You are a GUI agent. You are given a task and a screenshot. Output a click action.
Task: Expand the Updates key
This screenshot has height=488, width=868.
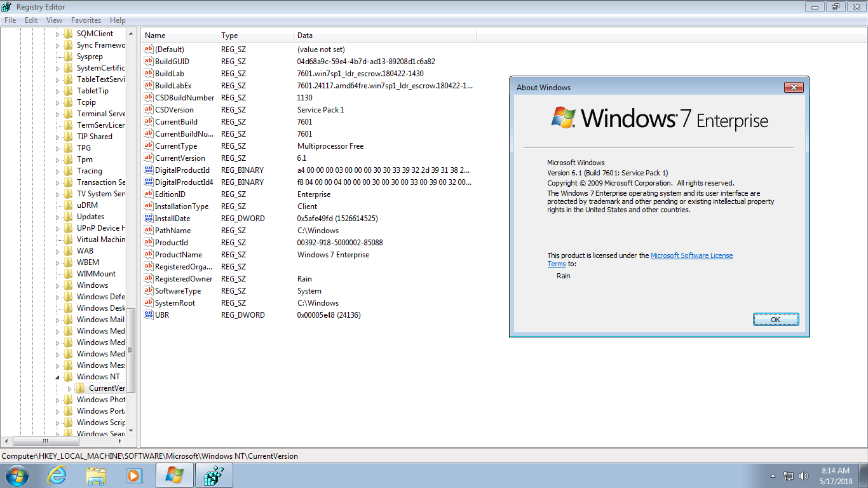tap(57, 217)
